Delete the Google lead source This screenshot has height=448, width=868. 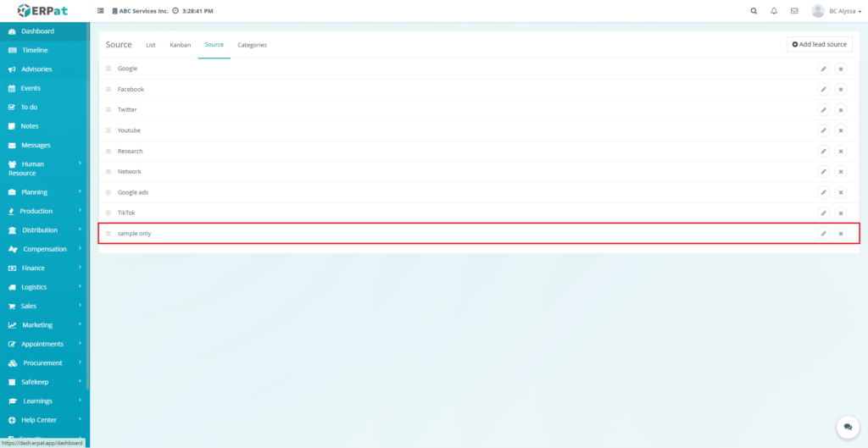pos(841,69)
